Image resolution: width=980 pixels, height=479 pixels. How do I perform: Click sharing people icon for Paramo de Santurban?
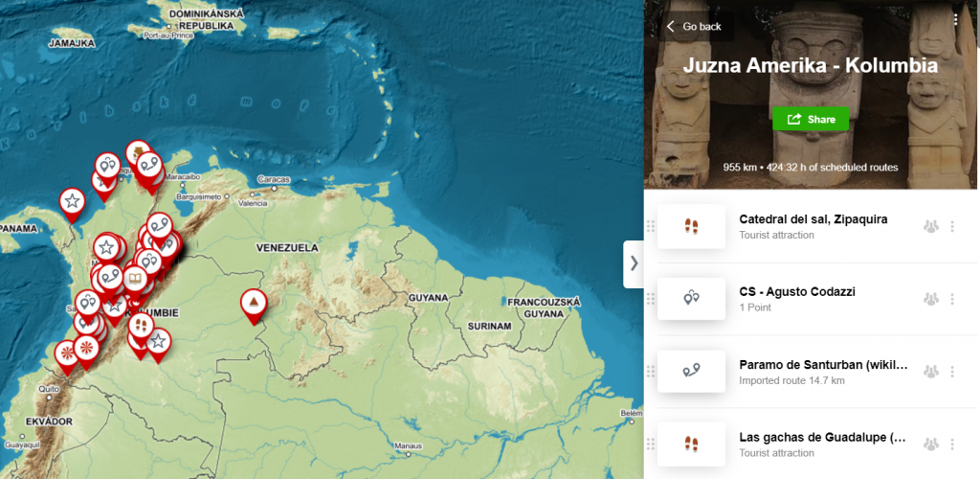click(931, 372)
